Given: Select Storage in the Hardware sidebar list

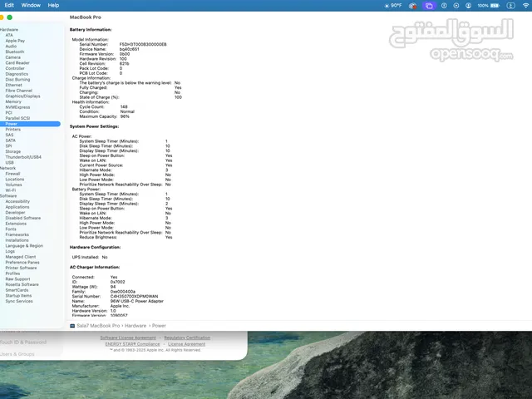Looking at the screenshot, I should (14, 151).
